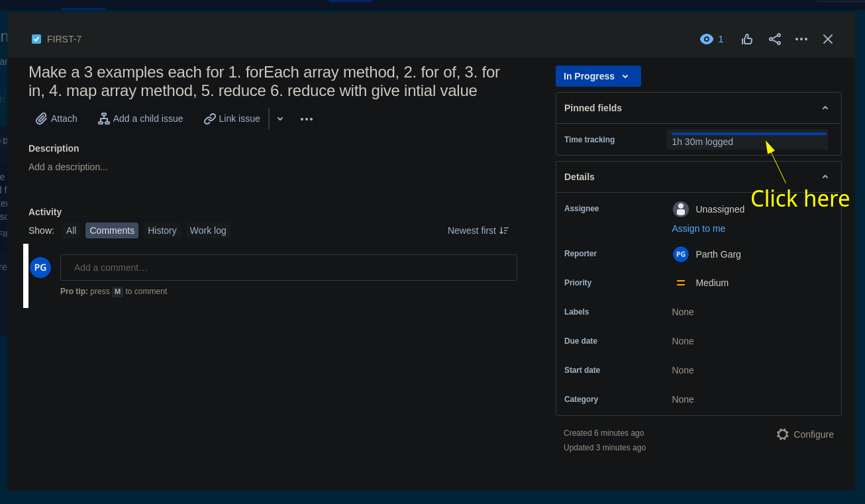Image resolution: width=865 pixels, height=504 pixels.
Task: Collapse the Details section
Action: pyautogui.click(x=825, y=177)
